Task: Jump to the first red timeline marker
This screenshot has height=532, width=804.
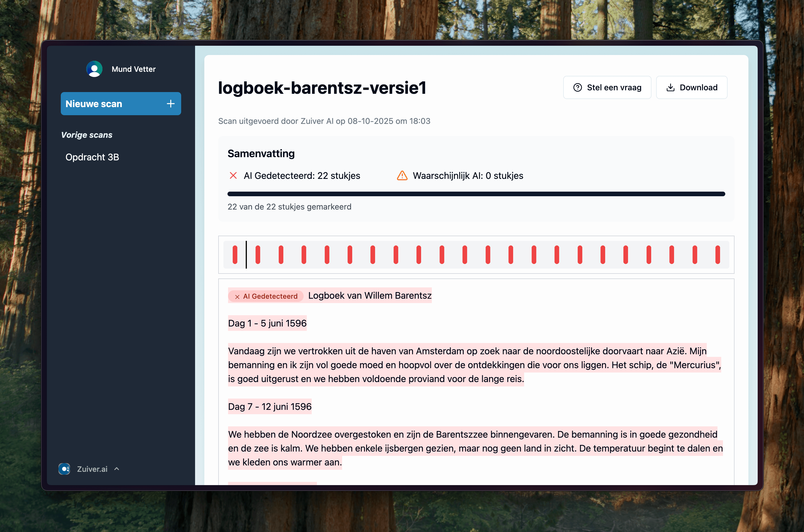Action: [x=235, y=254]
